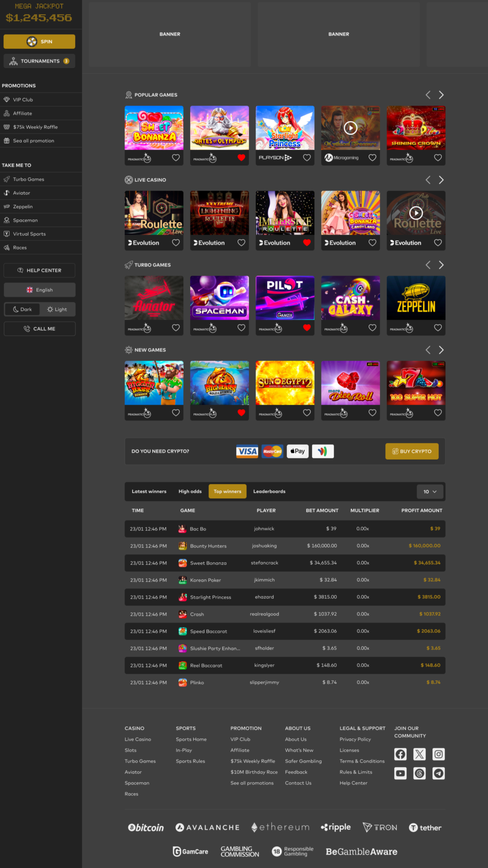Switch to Light theme mode

pos(57,309)
